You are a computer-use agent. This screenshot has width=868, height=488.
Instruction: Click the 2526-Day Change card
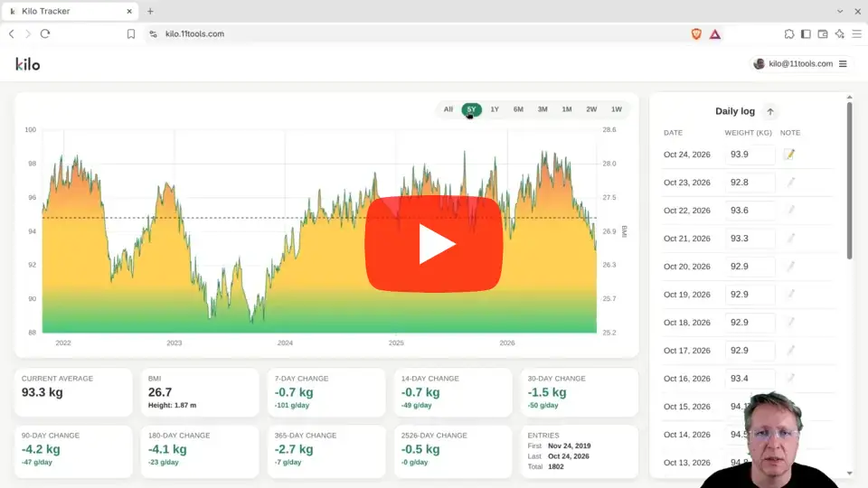click(x=453, y=452)
